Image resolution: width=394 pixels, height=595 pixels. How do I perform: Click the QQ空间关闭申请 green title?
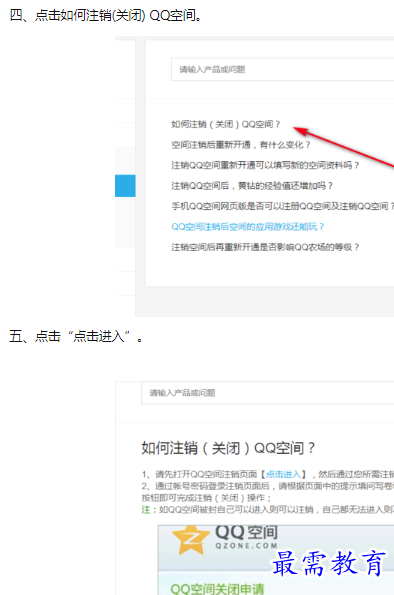pyautogui.click(x=217, y=589)
